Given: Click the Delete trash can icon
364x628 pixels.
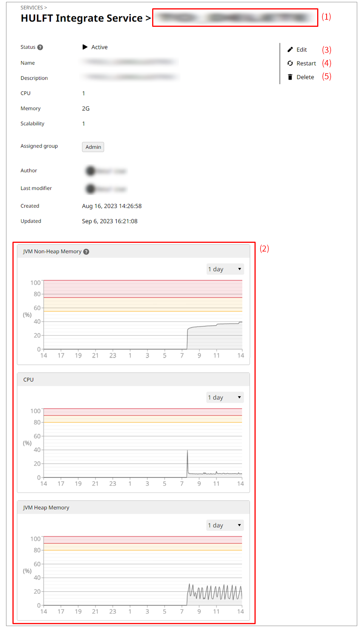Looking at the screenshot, I should click(x=290, y=77).
